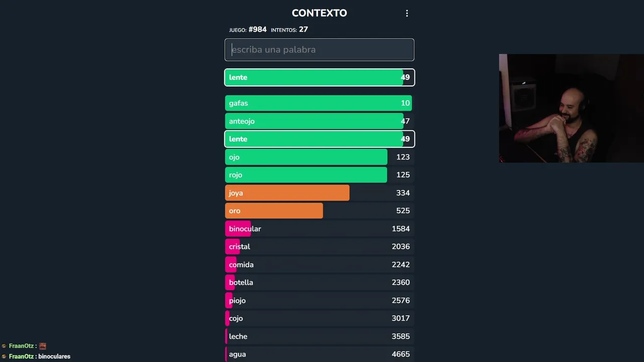
Task: Click the streamer webcam overlay
Action: coord(571,108)
